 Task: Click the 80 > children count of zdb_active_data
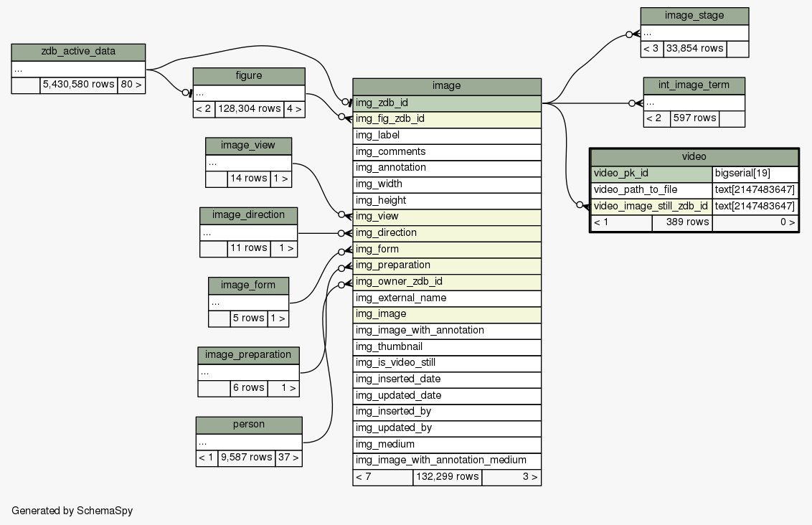pos(131,85)
